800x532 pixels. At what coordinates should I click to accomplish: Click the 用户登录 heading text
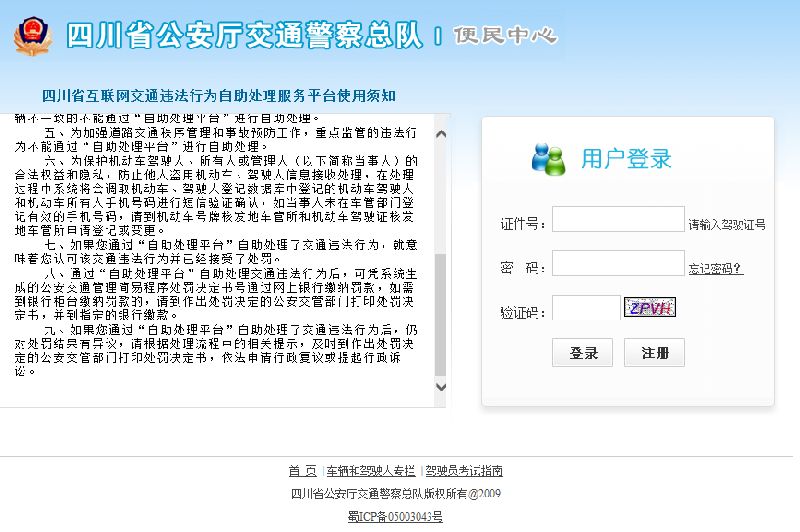point(626,158)
